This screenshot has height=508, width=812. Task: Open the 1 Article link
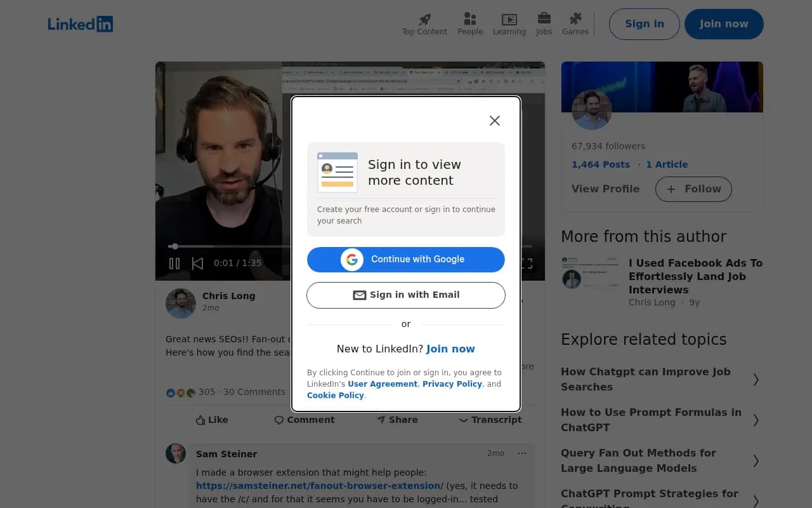coord(667,164)
